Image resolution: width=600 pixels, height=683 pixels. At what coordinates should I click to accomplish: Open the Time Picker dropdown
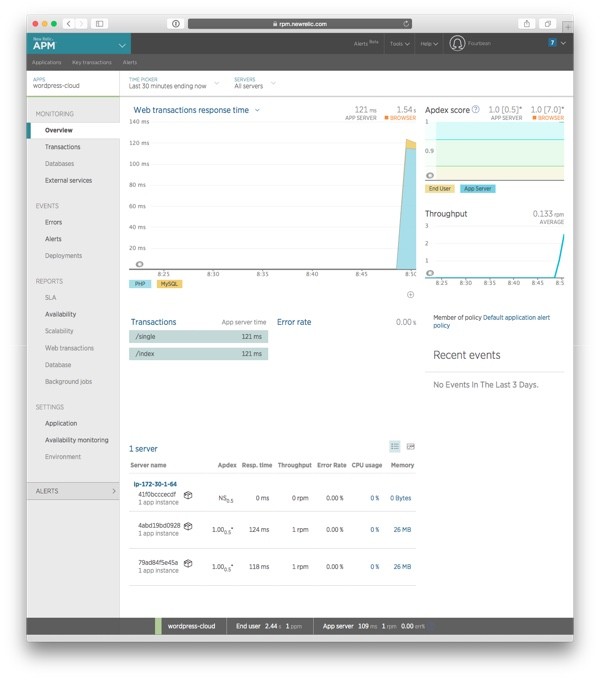173,83
